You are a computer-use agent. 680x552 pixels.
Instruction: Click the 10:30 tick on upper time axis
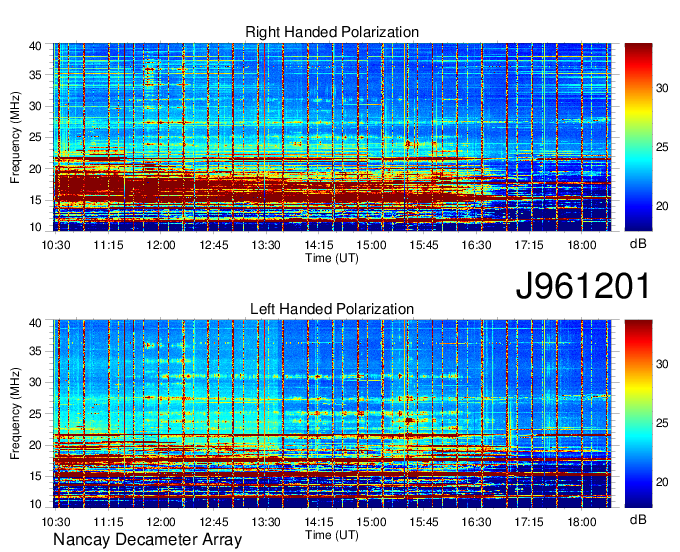pyautogui.click(x=56, y=245)
